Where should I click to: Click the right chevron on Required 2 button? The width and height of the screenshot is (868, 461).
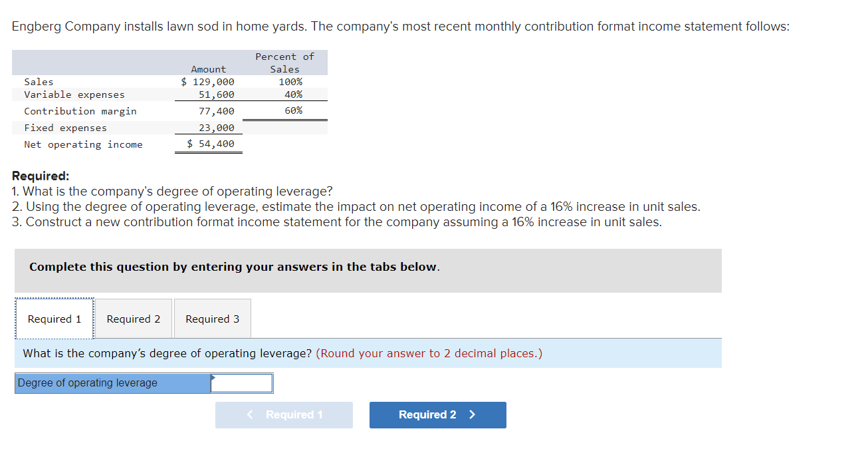[x=472, y=414]
